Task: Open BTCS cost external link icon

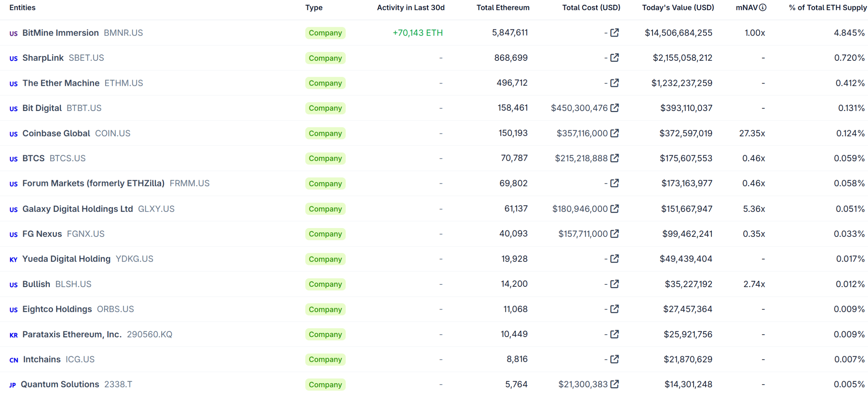Action: 614,158
